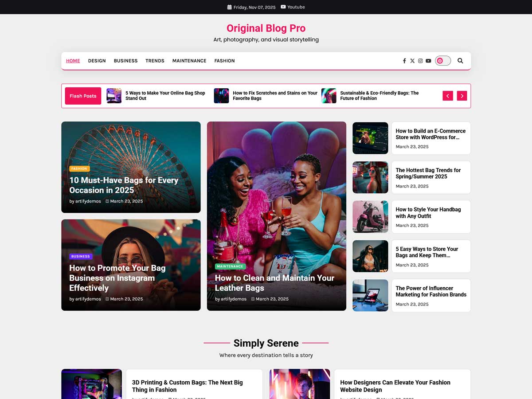Click the FASHION category badge on ferris wheel card

tap(79, 168)
